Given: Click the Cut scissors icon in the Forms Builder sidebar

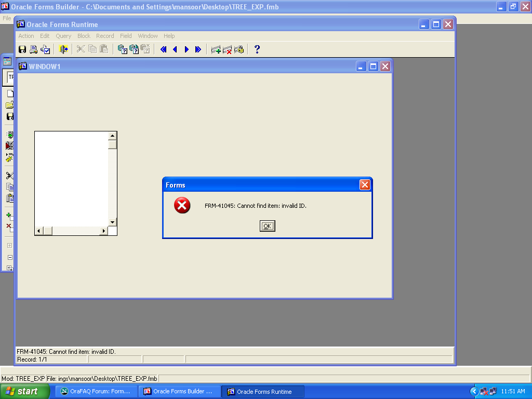Looking at the screenshot, I should tap(10, 176).
